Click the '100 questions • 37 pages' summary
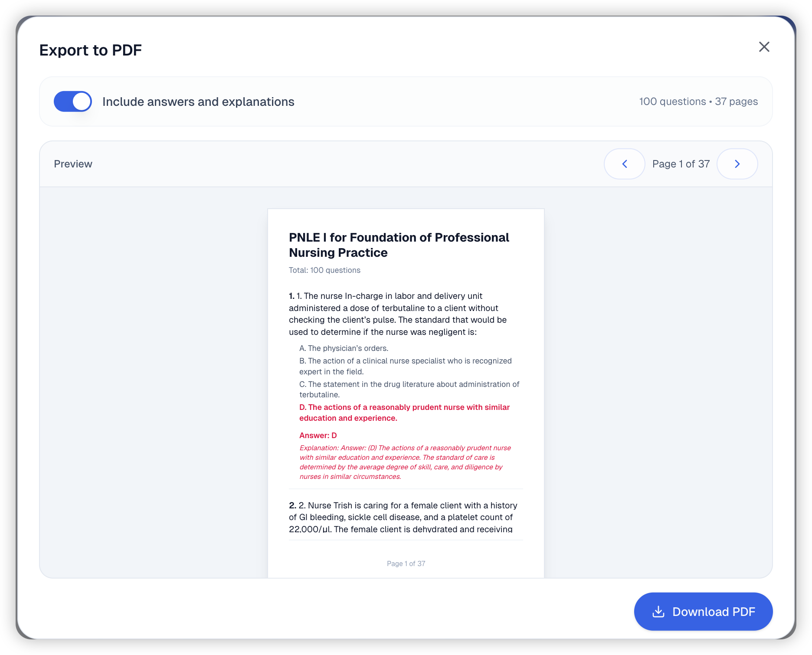Viewport: 812px width, 655px height. tap(698, 102)
